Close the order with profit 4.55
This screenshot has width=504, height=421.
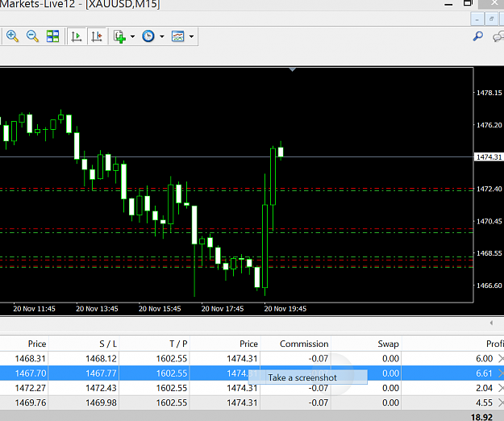click(501, 402)
